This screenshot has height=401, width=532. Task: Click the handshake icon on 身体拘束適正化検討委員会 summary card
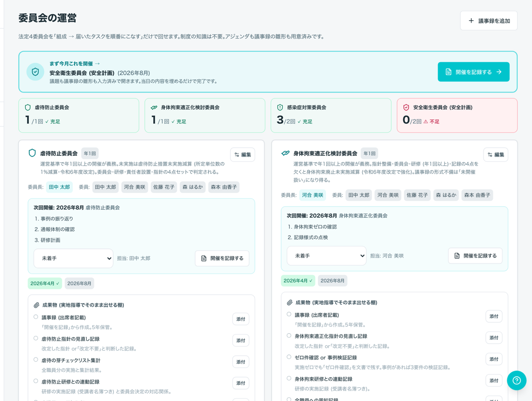(154, 107)
